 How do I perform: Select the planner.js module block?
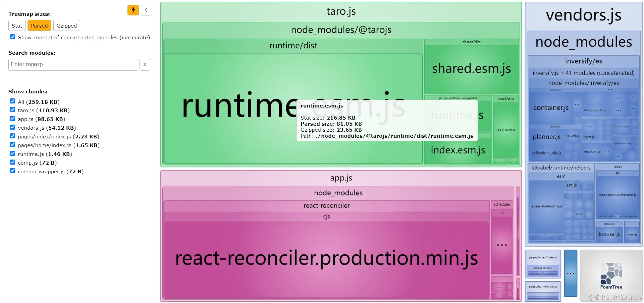pyautogui.click(x=546, y=137)
